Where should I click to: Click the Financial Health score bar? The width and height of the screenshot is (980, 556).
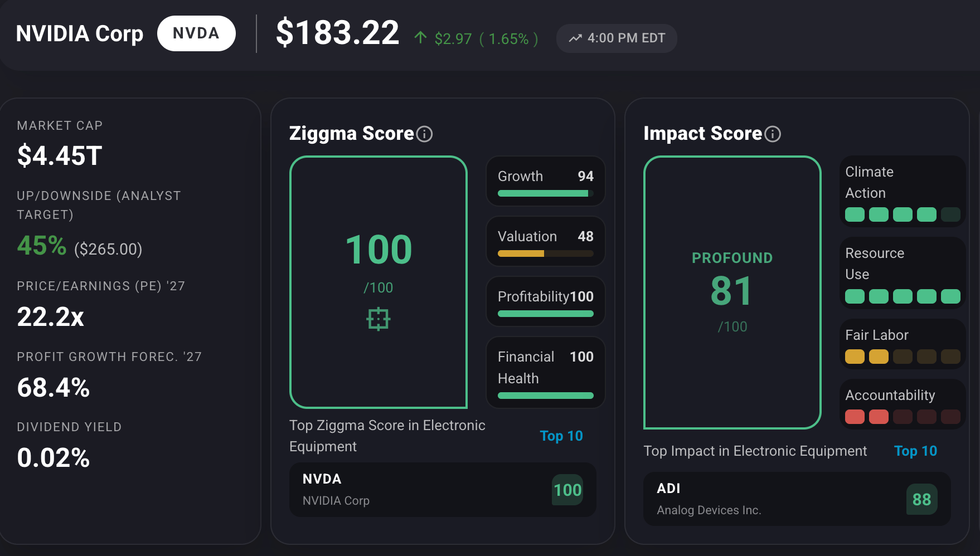coord(546,396)
